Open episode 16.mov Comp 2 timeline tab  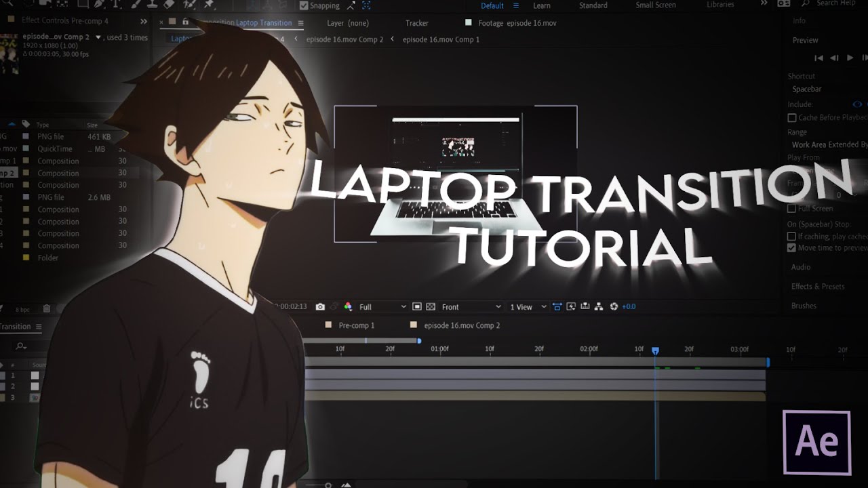click(462, 325)
